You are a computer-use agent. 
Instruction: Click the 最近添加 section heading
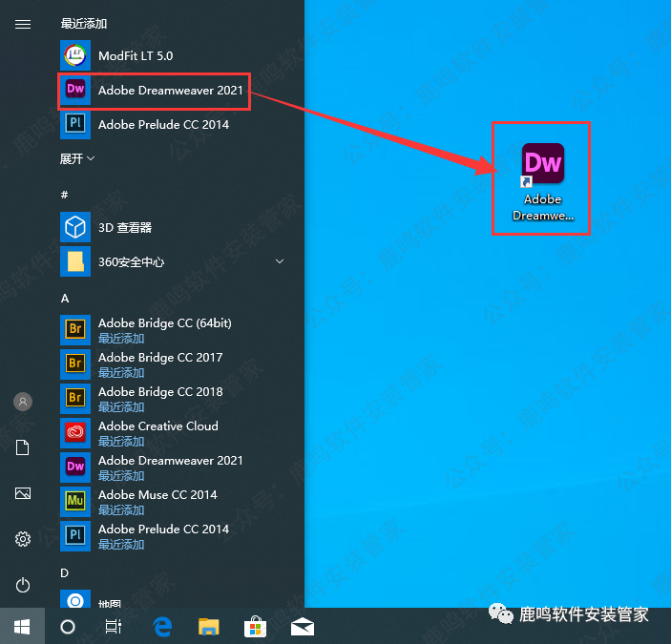[x=83, y=24]
